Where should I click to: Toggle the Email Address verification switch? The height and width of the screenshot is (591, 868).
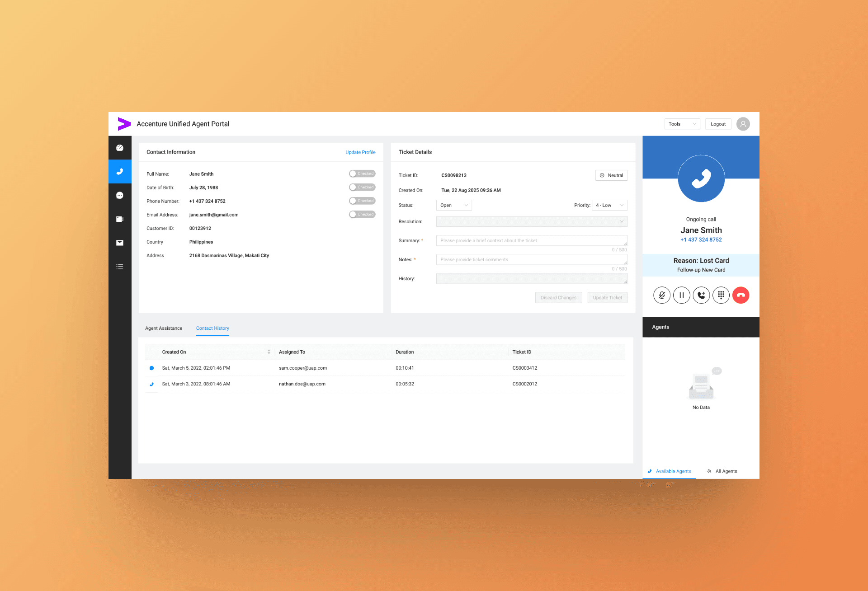(362, 214)
